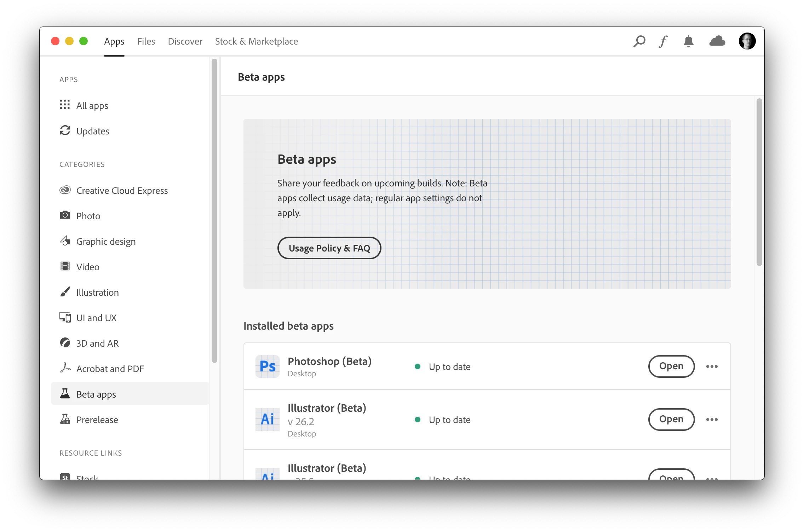This screenshot has width=804, height=532.
Task: Open the notifications bell
Action: tap(688, 41)
